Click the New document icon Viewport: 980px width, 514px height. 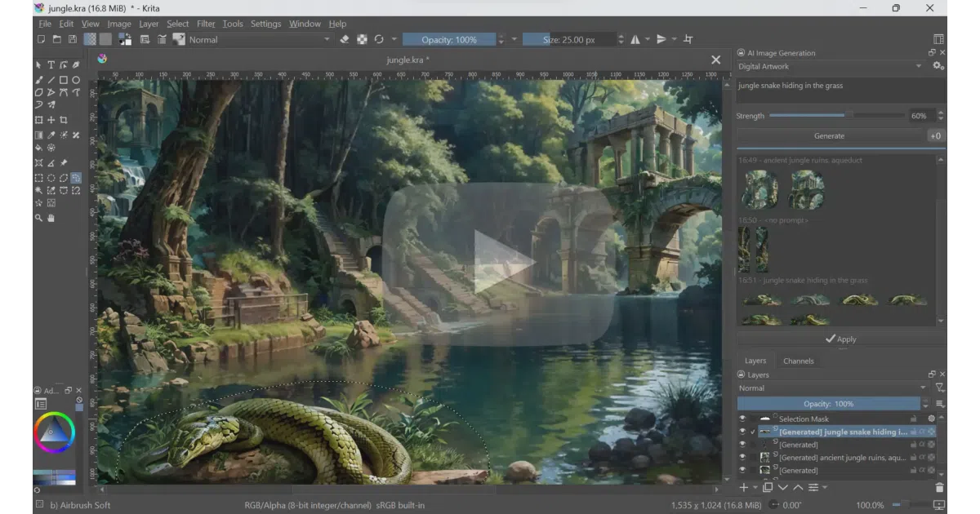pos(41,39)
